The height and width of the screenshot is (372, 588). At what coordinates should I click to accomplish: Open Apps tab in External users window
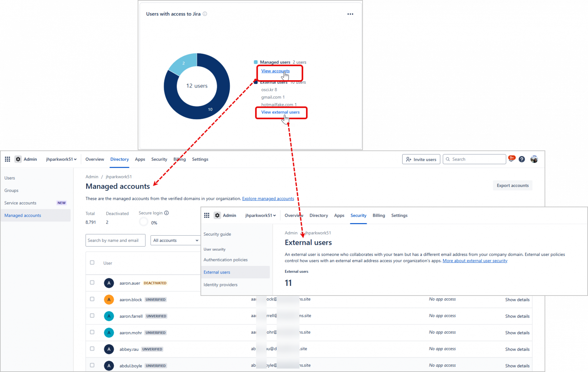click(339, 215)
